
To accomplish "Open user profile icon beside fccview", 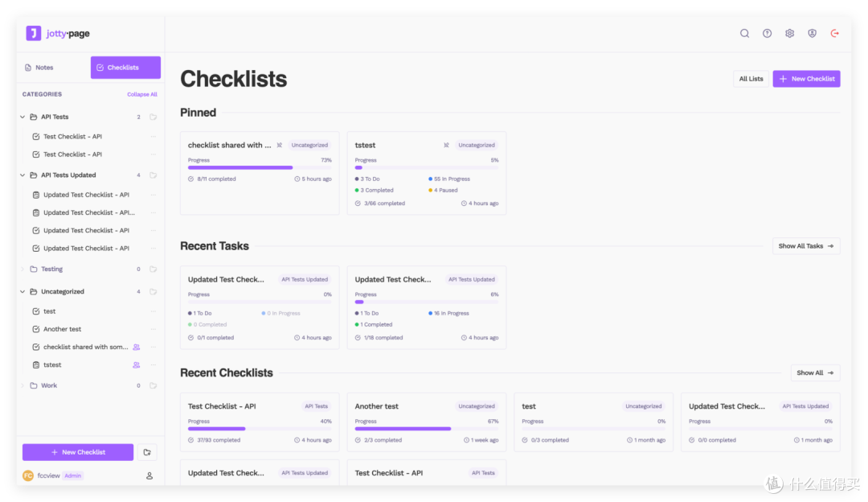I will (x=149, y=475).
